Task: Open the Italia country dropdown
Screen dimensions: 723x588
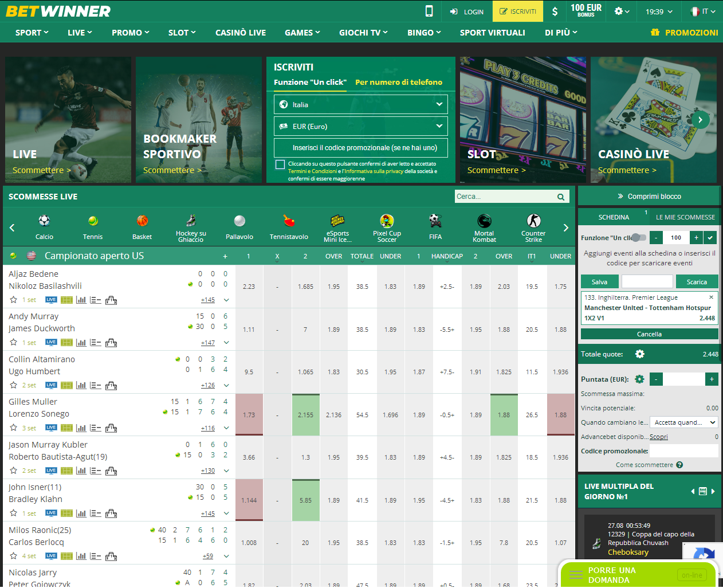Action: coord(360,104)
